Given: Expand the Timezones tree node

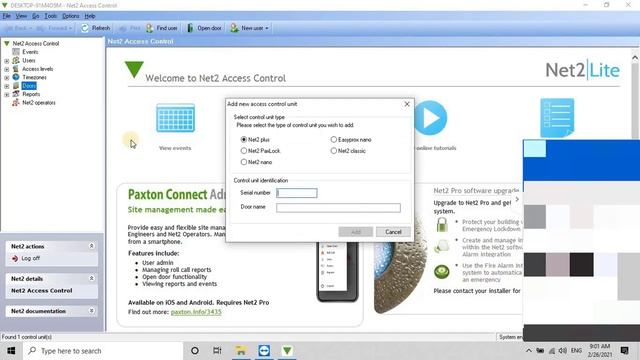Looking at the screenshot, I should (7, 78).
